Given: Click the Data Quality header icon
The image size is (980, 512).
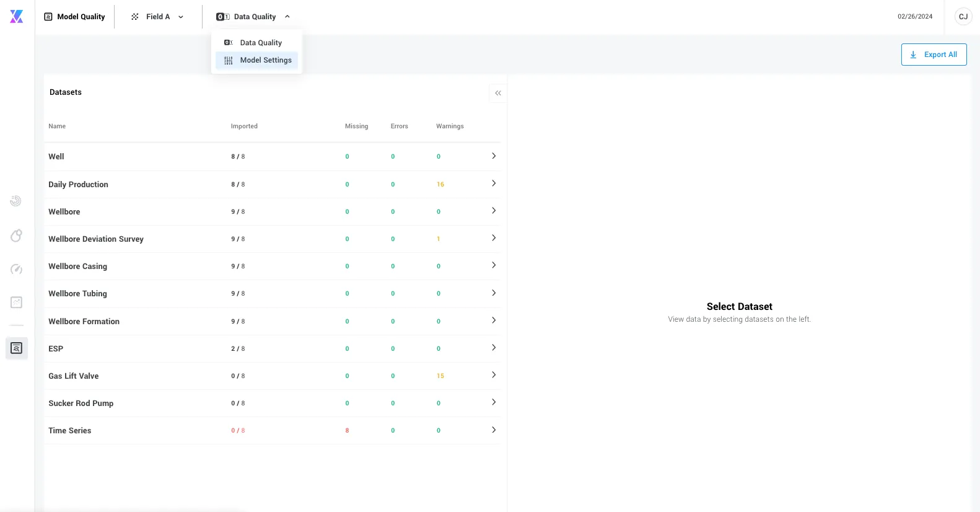Looking at the screenshot, I should (223, 17).
